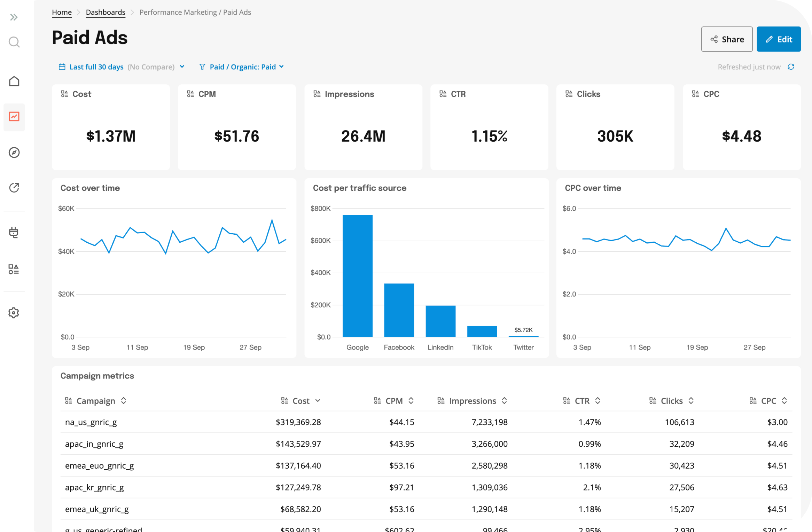Sort campaign table by CPM column
Image resolution: width=812 pixels, height=532 pixels.
[394, 401]
